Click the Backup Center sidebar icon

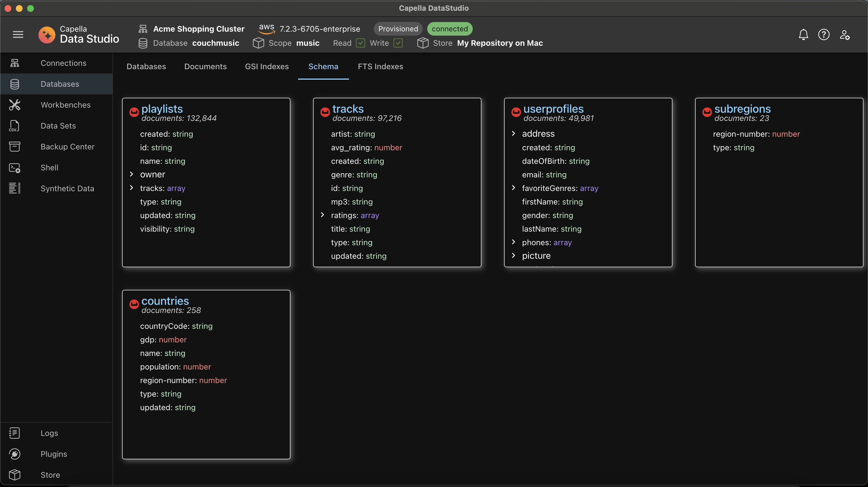click(x=15, y=147)
